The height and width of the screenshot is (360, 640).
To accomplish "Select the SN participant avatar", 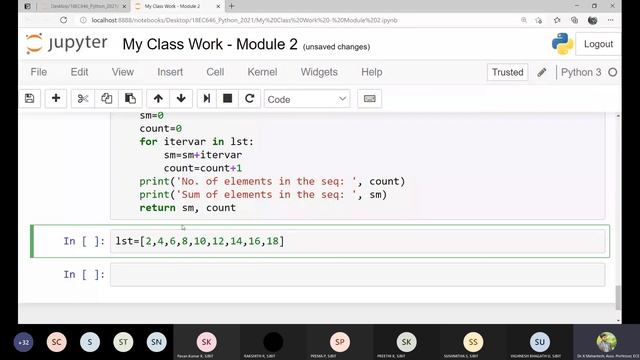I will coord(156,342).
